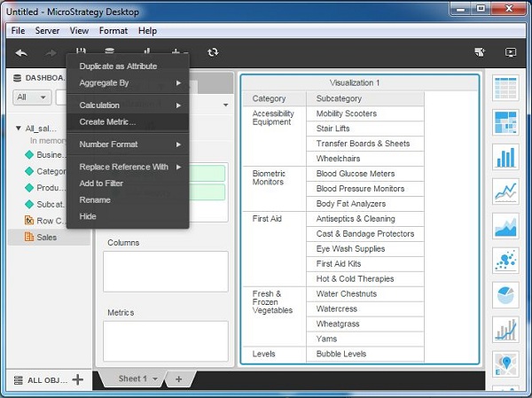Viewport: 532px width, 398px height.
Task: Select Add to Filter in context menu
Action: click(101, 183)
